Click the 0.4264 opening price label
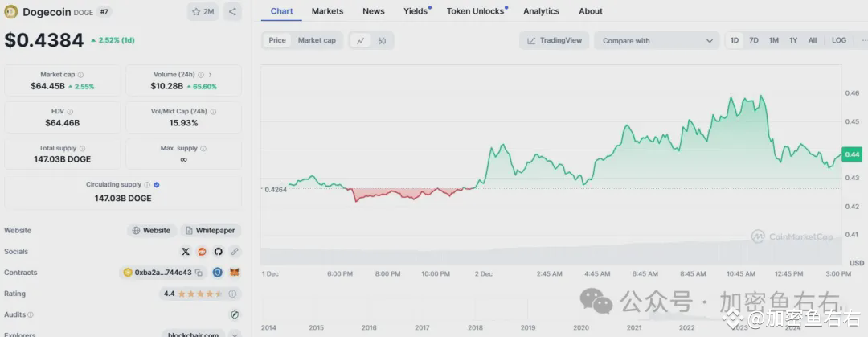The width and height of the screenshot is (868, 337). (x=274, y=190)
